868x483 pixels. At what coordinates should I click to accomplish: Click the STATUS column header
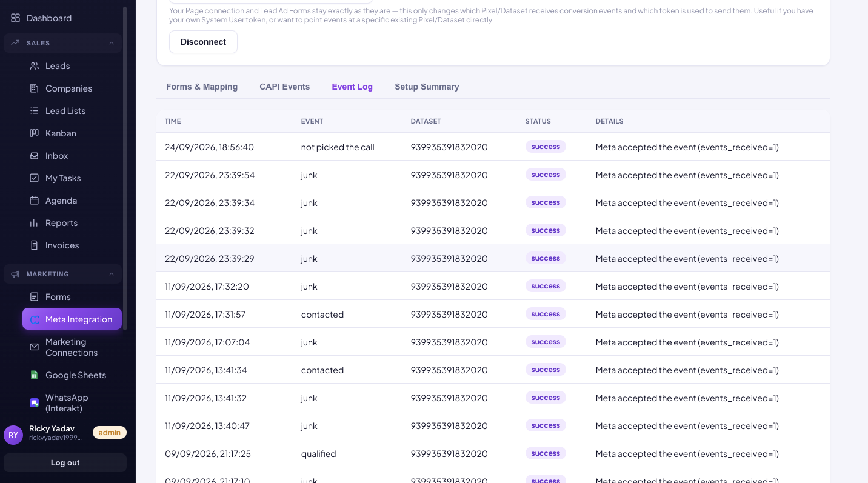[x=538, y=121]
